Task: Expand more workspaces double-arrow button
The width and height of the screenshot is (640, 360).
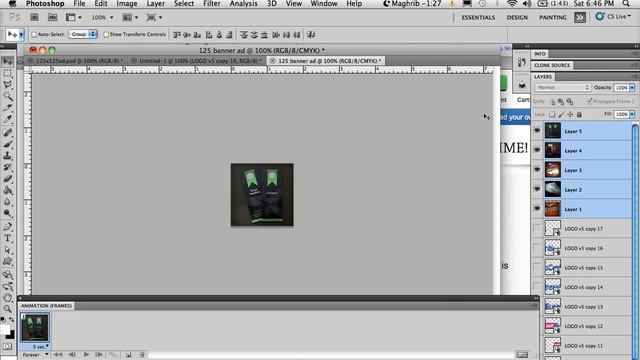Action: pyautogui.click(x=580, y=17)
